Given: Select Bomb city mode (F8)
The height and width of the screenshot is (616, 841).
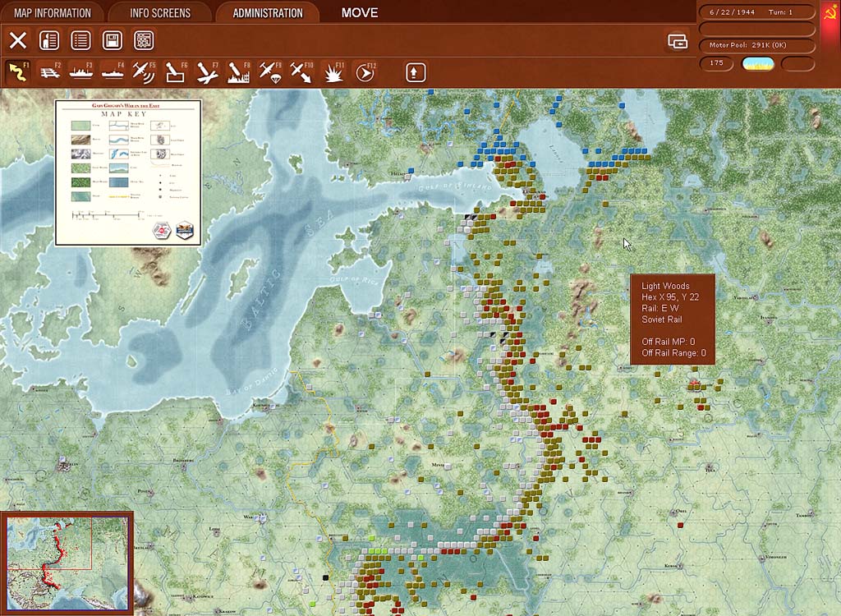Looking at the screenshot, I should [x=239, y=72].
